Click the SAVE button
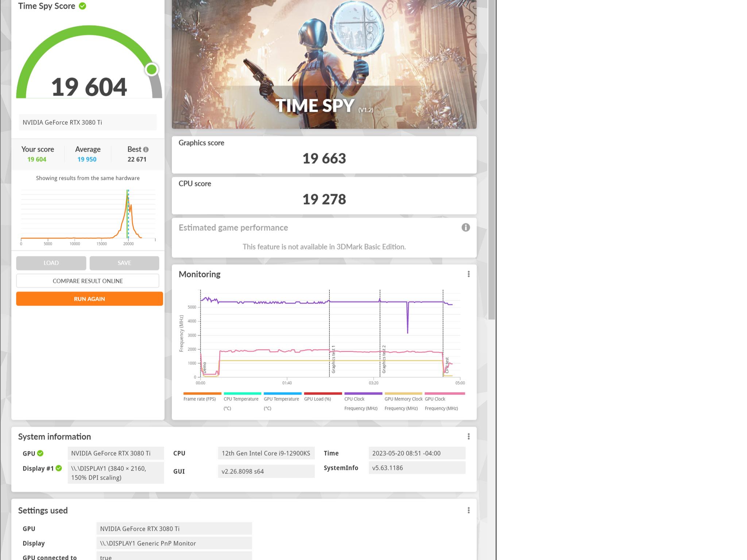 click(x=124, y=263)
